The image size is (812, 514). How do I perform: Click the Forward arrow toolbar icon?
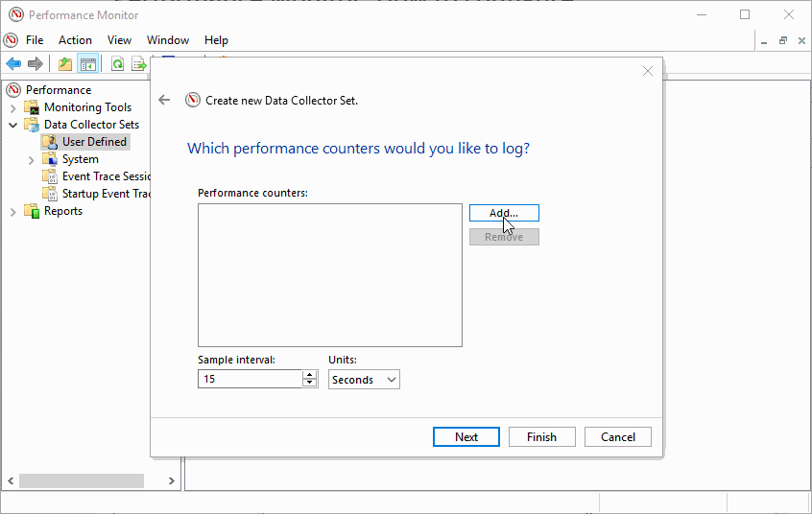click(x=36, y=64)
